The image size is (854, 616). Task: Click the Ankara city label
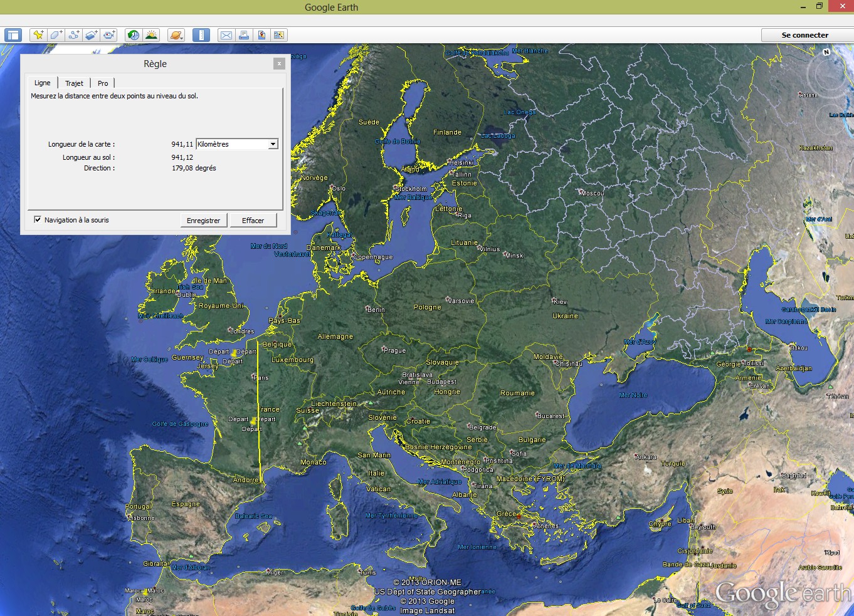pyautogui.click(x=646, y=457)
